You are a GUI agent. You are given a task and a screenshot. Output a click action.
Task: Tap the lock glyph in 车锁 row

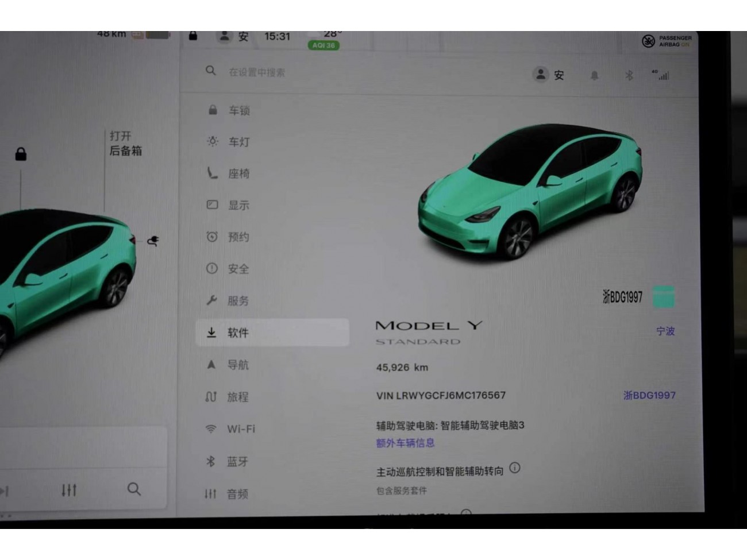[213, 110]
